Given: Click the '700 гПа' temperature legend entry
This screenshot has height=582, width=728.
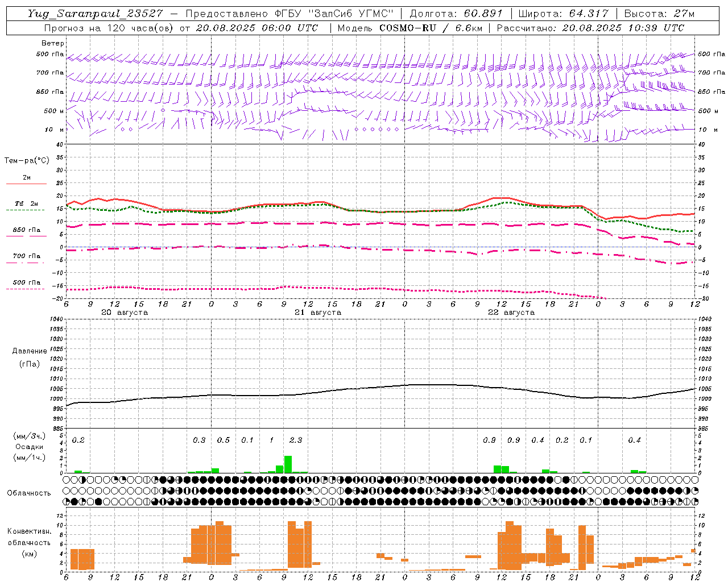Looking at the screenshot, I should (x=27, y=256).
